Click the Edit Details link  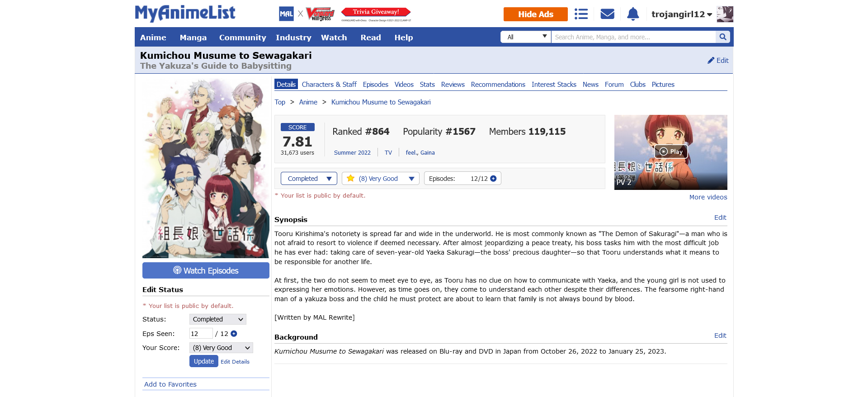tap(235, 362)
